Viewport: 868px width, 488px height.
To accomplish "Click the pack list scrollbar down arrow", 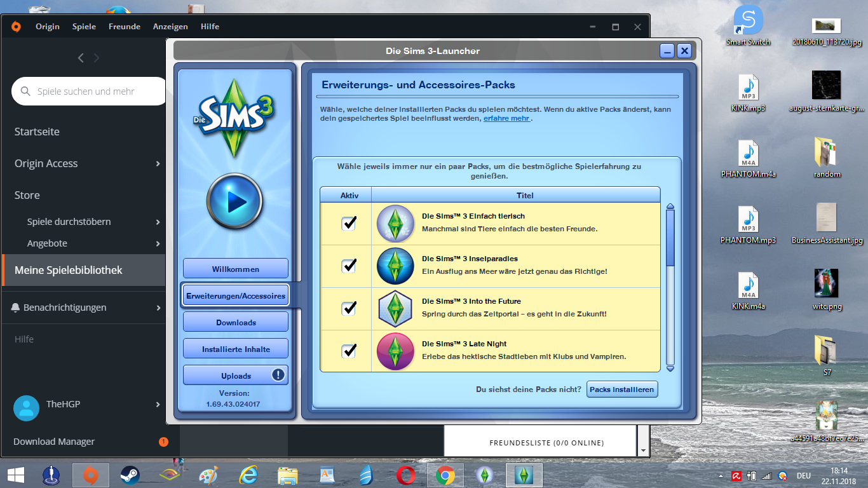I will pyautogui.click(x=670, y=368).
